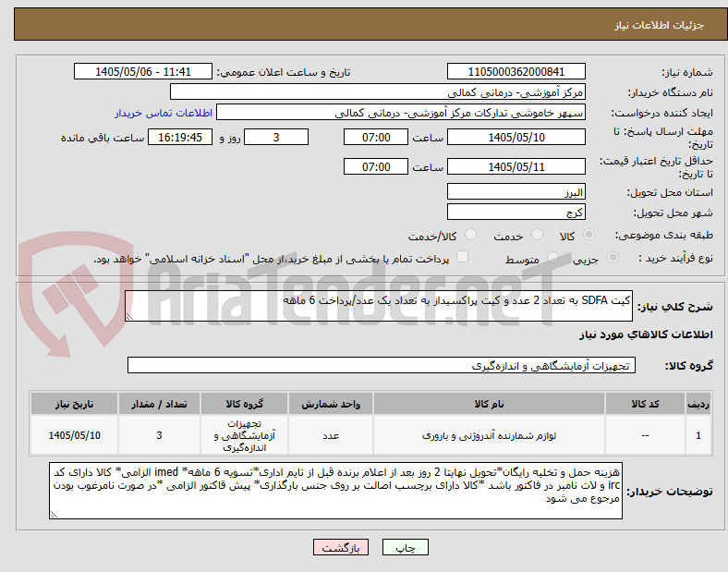
Task: Click the بازگشت (back) button
Action: click(341, 547)
